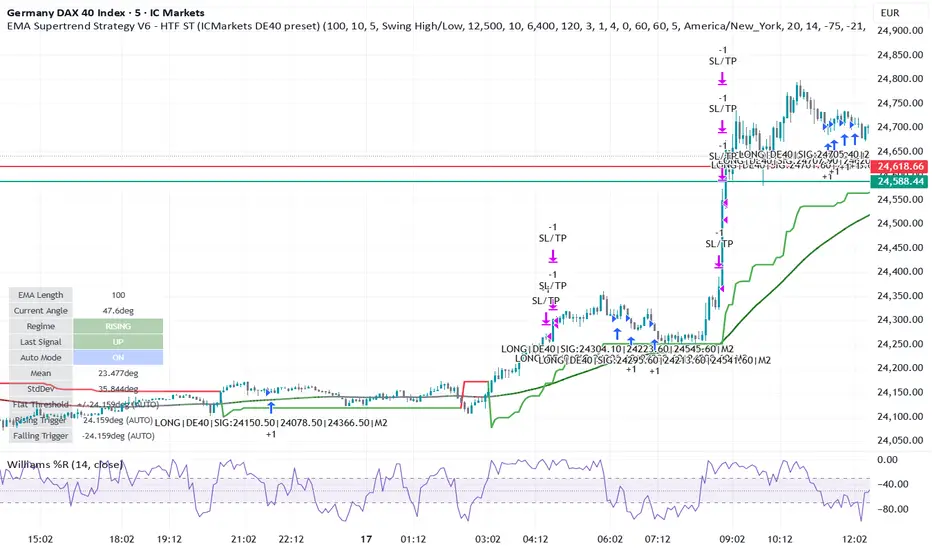
Task: Select the red 24,618.66 price label
Action: [x=900, y=166]
